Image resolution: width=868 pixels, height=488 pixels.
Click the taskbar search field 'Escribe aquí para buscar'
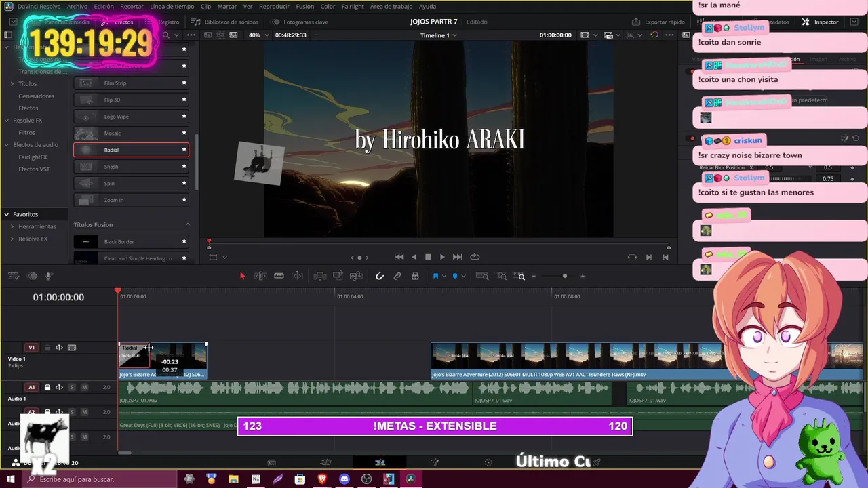pos(99,479)
